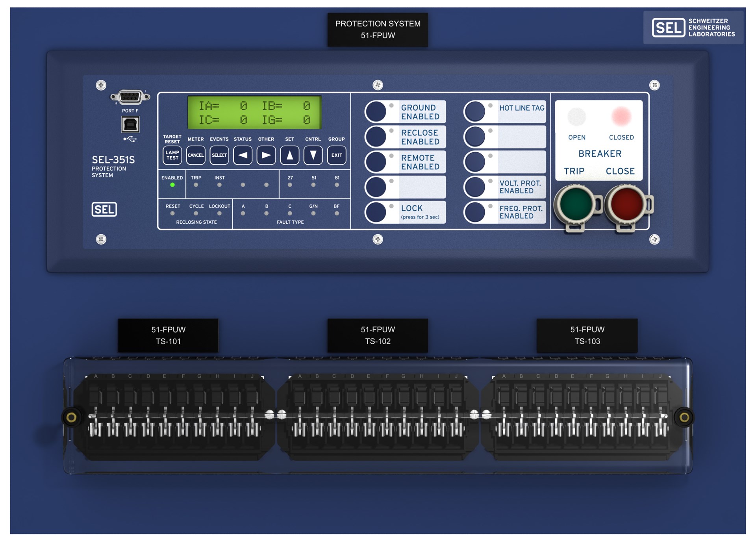Screen dimensions: 756x541
Task: Click the SEL logo on relay faceplate
Action: [x=104, y=209]
